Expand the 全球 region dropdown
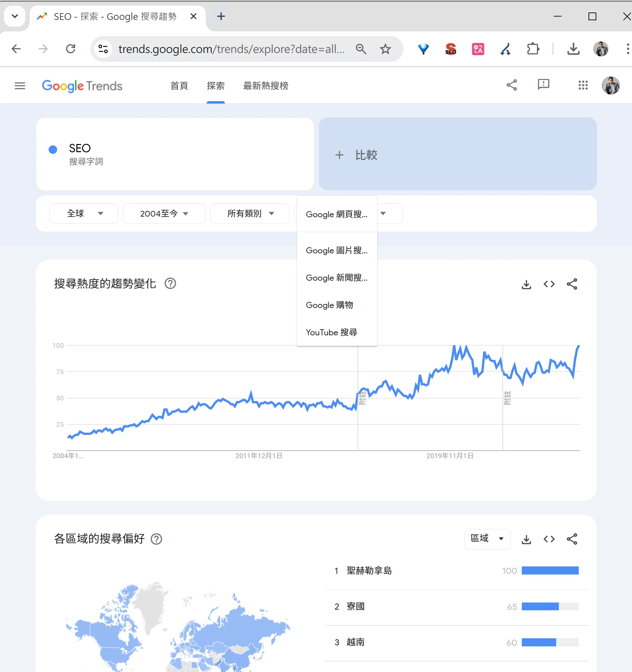The height and width of the screenshot is (672, 632). tap(84, 214)
